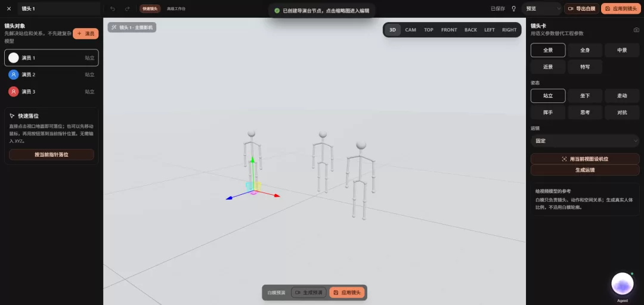Open the Agent assistant orb
Screen dimensions: 644x305
(x=622, y=284)
